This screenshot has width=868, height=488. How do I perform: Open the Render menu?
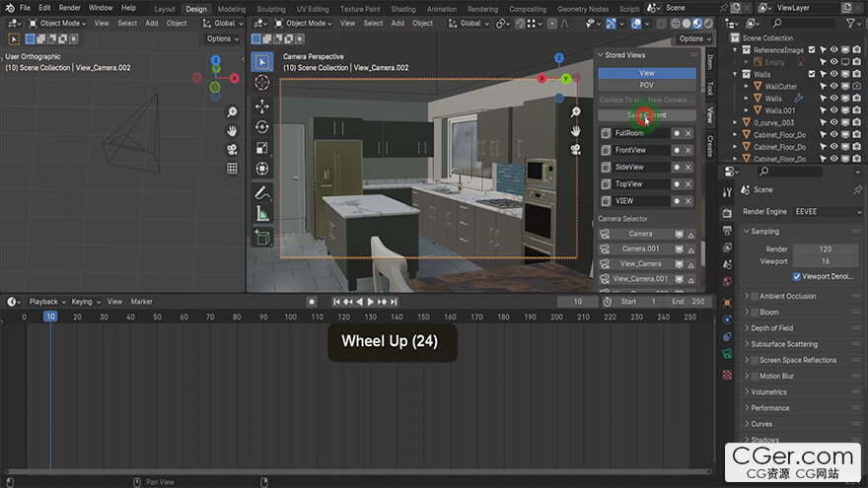point(69,8)
